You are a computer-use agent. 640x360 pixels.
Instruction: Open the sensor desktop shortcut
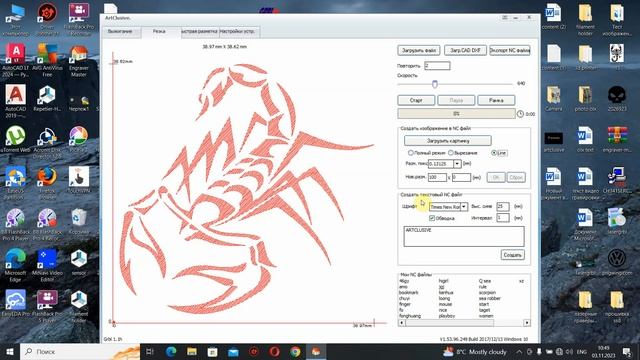coord(78,262)
